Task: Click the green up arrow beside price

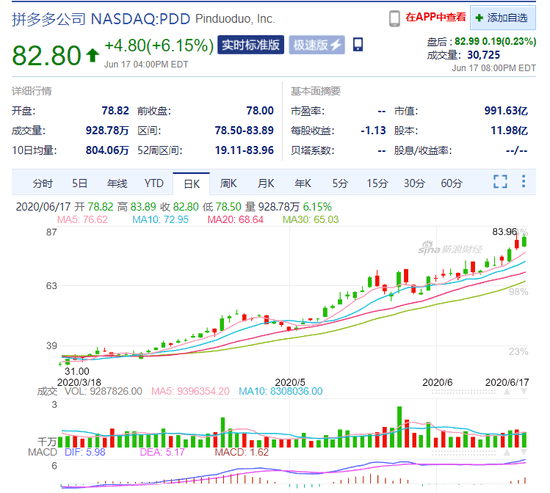Action: pos(93,55)
